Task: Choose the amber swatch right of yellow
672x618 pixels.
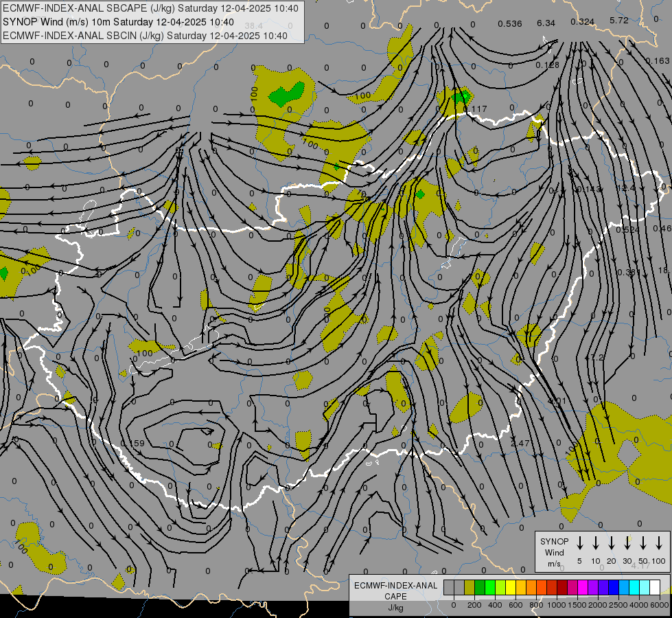Action: pyautogui.click(x=521, y=587)
